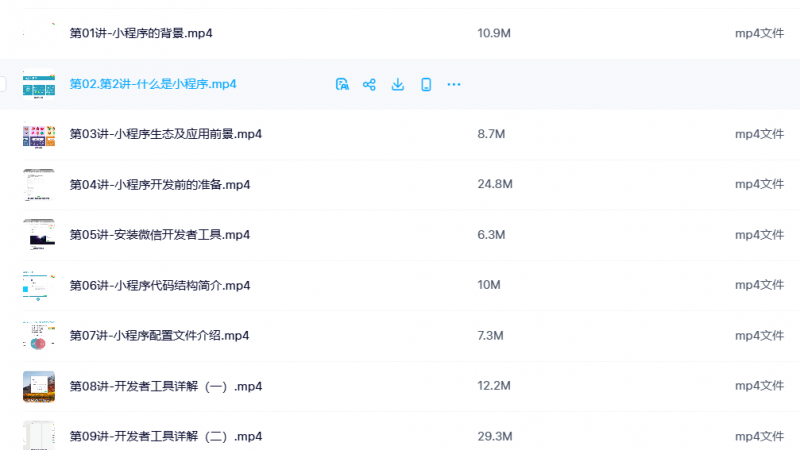The height and width of the screenshot is (450, 800).
Task: Click mp4文件 type in 第04讲 row
Action: [759, 184]
